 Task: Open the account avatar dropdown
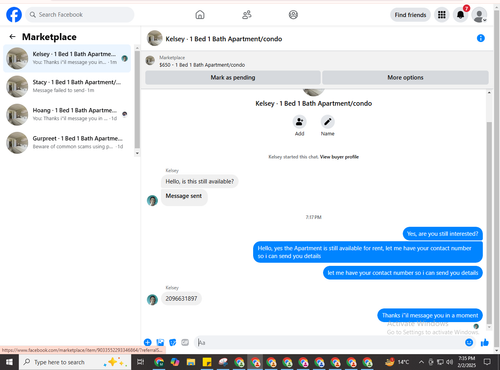point(479,15)
